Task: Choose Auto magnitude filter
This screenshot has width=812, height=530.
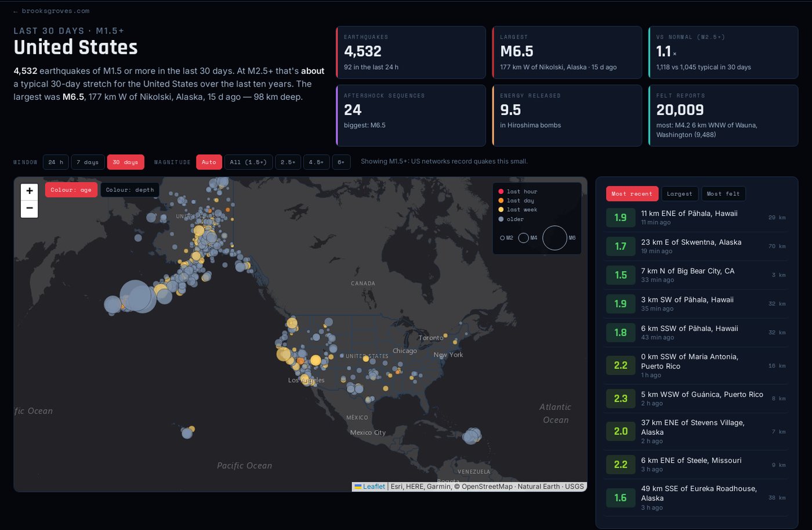Action: (209, 162)
